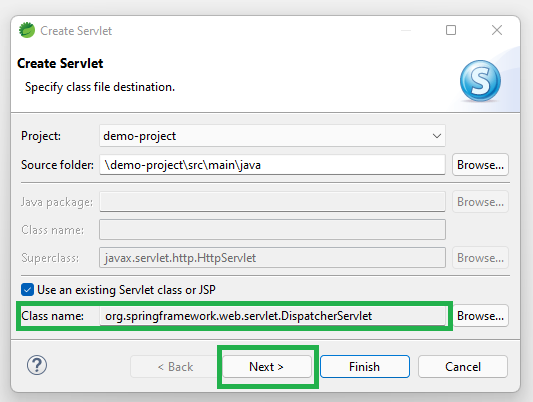533x402 pixels.
Task: Uncheck Use an existing Servlet class or JSP
Action: [x=27, y=290]
